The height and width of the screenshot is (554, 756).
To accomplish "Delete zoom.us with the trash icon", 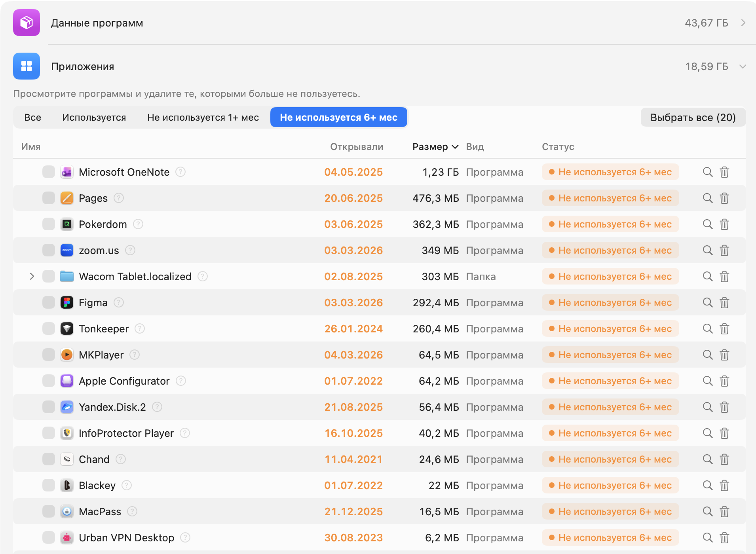I will (724, 250).
